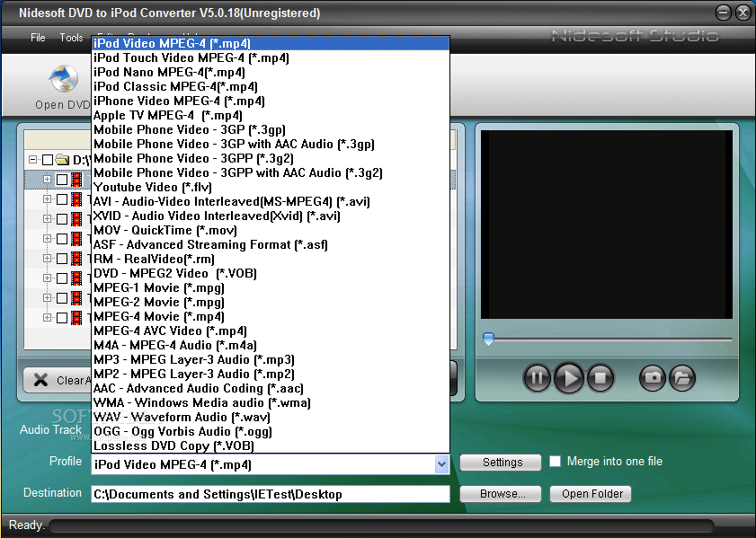756x538 pixels.
Task: Pick MP3 - MPEG Layer-3 Audio
Action: [x=271, y=360]
